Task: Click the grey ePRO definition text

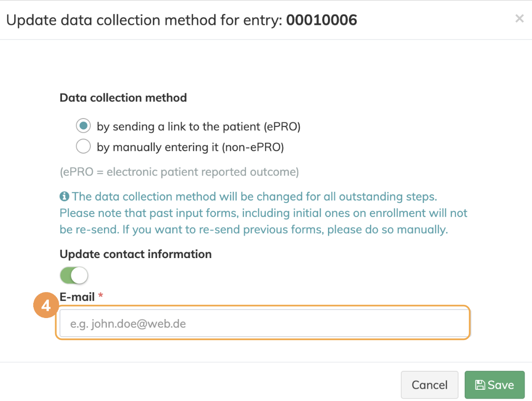Action: [x=179, y=172]
